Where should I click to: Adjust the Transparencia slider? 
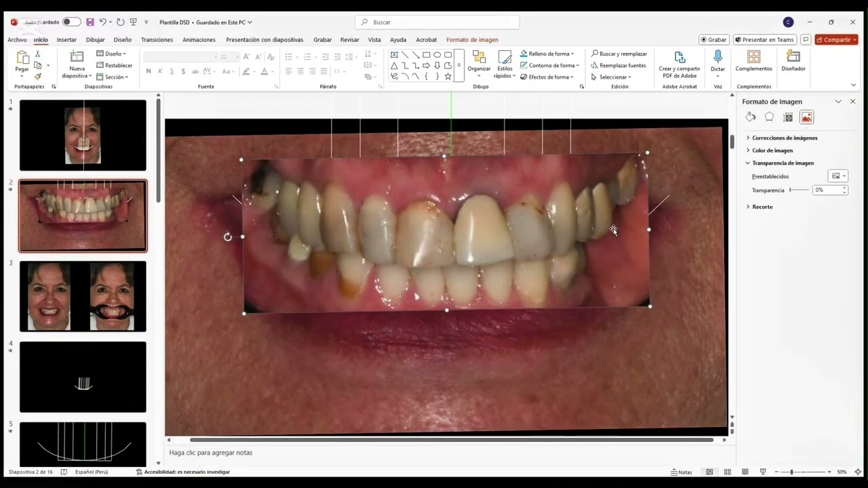(799, 190)
